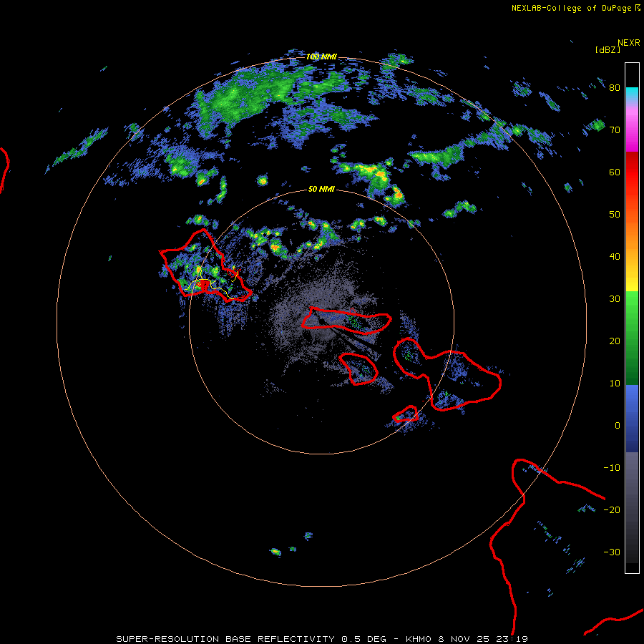Viewport: 644px width, 644px height.
Task: Click the 70 value on the dBZ scale
Action: [615, 130]
